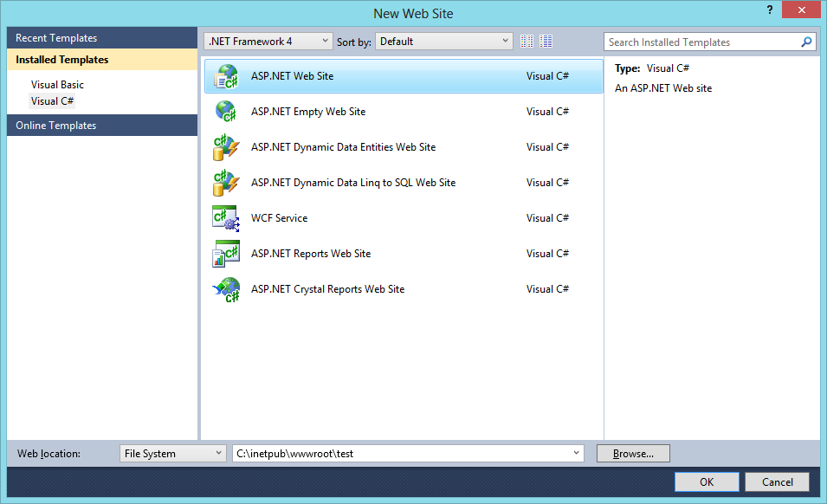Click the 'An ASP.NET Web site' description
Viewport: 827px width, 504px height.
[663, 88]
